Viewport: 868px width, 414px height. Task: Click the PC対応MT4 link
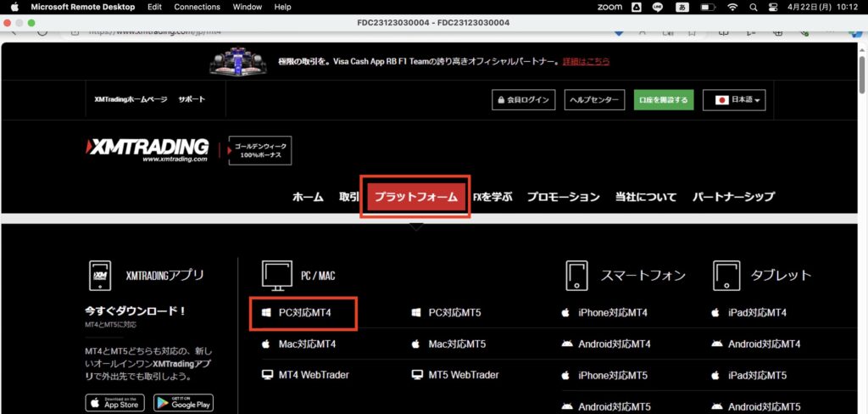[305, 313]
